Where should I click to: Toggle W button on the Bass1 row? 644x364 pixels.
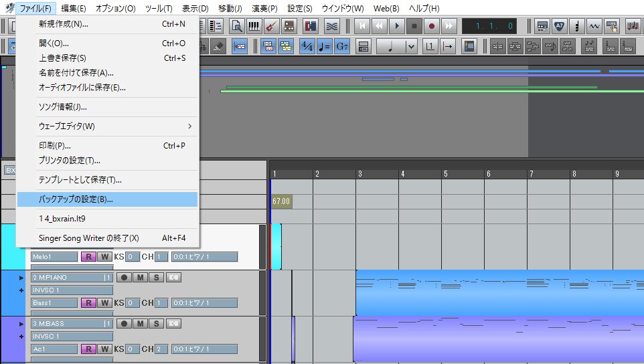pos(105,303)
